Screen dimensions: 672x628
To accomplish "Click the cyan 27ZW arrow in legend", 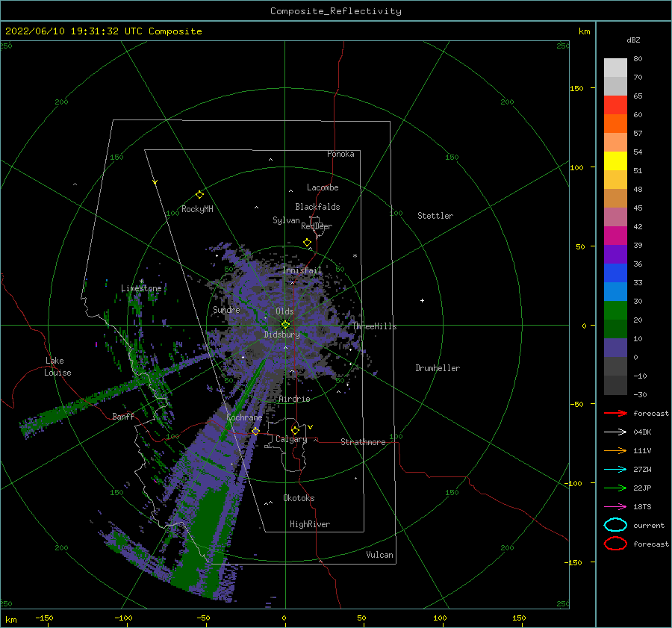I will pyautogui.click(x=615, y=470).
